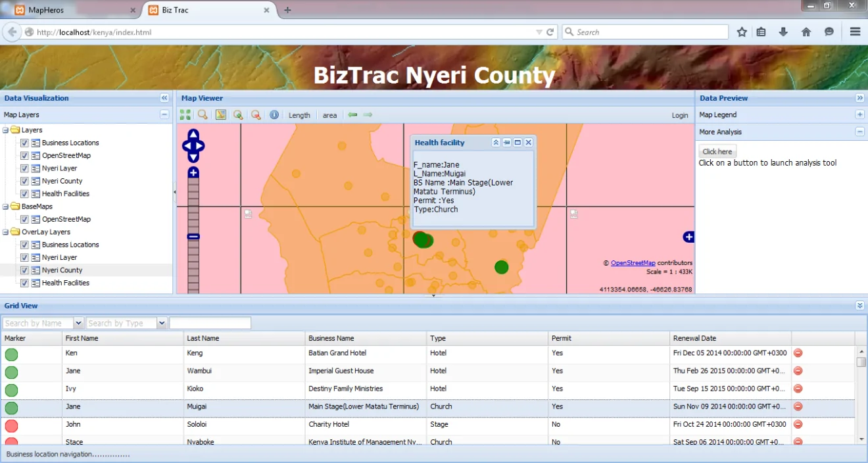The width and height of the screenshot is (868, 463).
Task: Select the Length measurement tool
Action: pos(299,114)
